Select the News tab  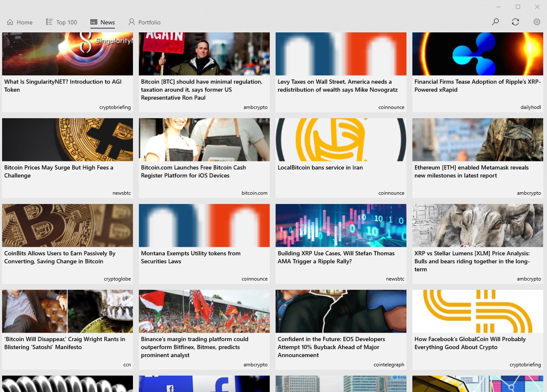[x=103, y=22]
